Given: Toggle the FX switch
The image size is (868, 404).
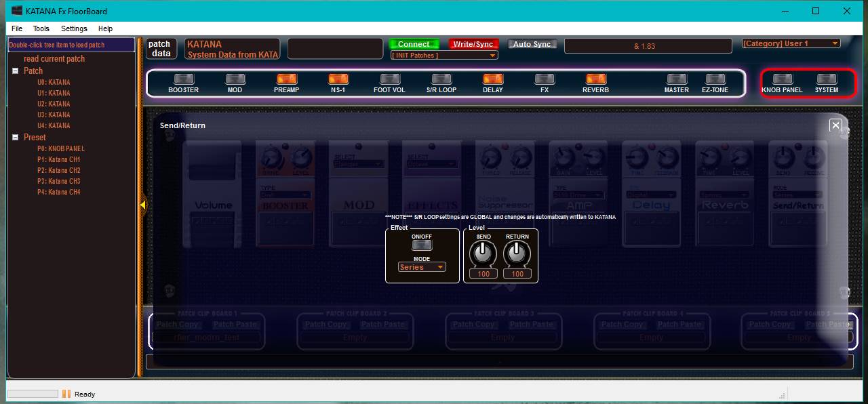Looking at the screenshot, I should click(545, 79).
